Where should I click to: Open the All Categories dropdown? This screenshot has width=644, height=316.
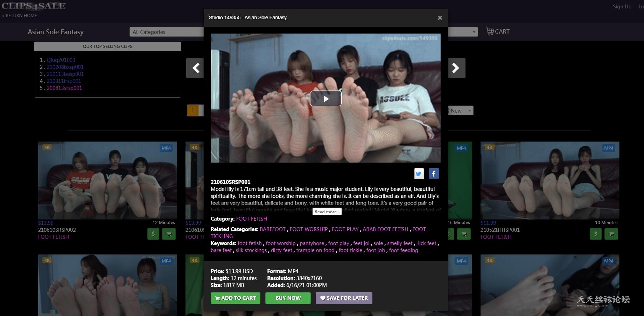pos(166,32)
